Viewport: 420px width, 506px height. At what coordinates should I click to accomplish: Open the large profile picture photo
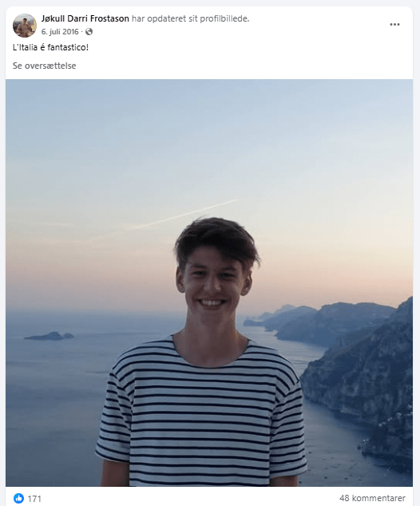coord(209,283)
